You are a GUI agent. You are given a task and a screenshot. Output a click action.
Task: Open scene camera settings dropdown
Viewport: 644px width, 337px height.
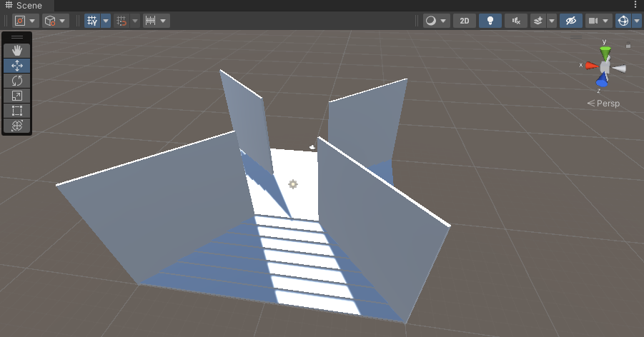(x=599, y=21)
